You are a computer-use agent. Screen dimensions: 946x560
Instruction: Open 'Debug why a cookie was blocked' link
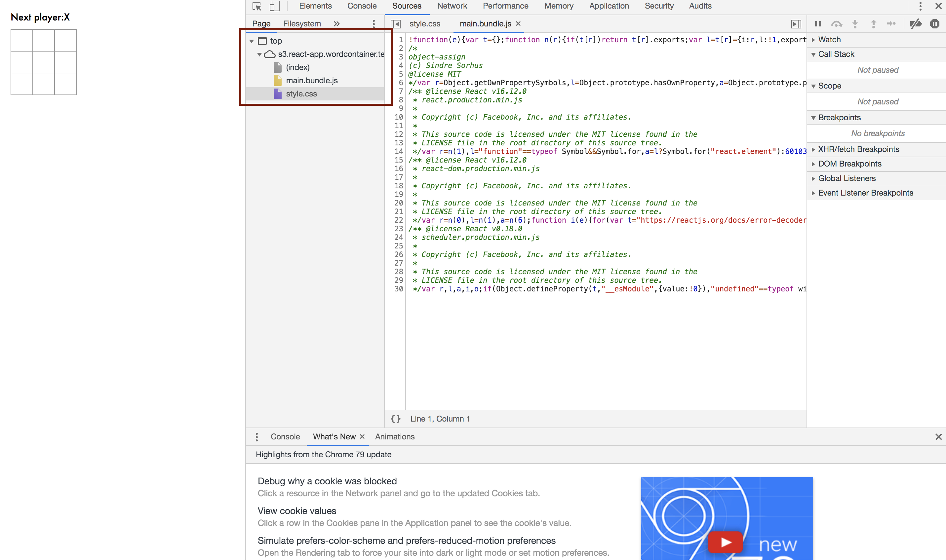click(x=327, y=481)
